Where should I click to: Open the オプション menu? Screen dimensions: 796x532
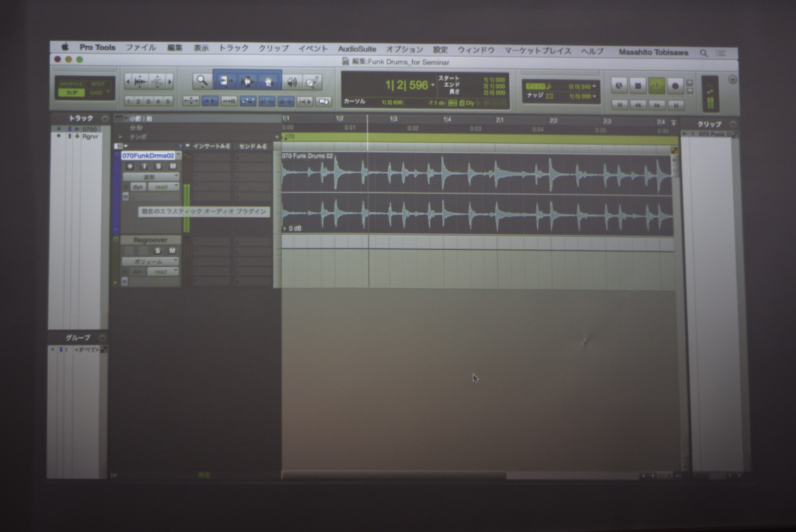coord(405,49)
